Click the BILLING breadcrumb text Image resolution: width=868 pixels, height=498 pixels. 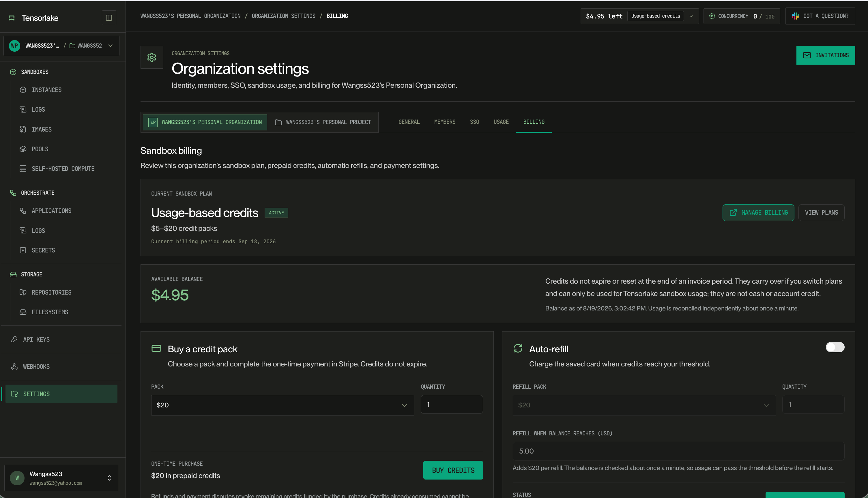point(337,16)
